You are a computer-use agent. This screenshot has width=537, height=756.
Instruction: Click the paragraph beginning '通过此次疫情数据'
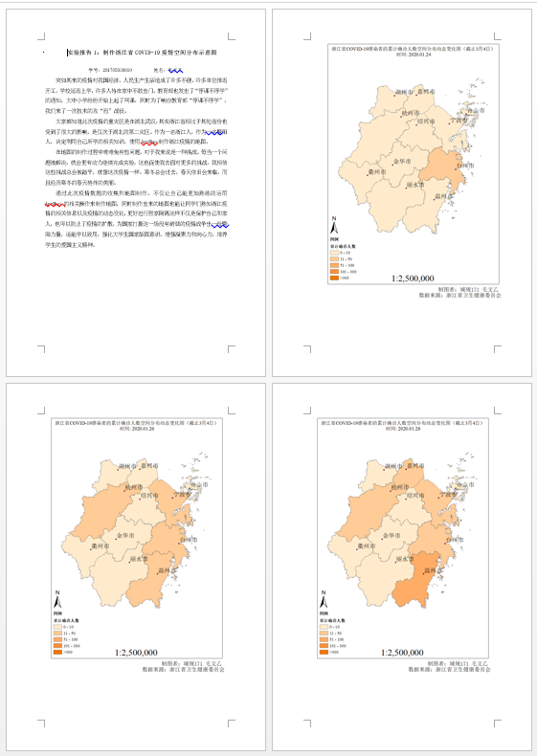[x=137, y=218]
